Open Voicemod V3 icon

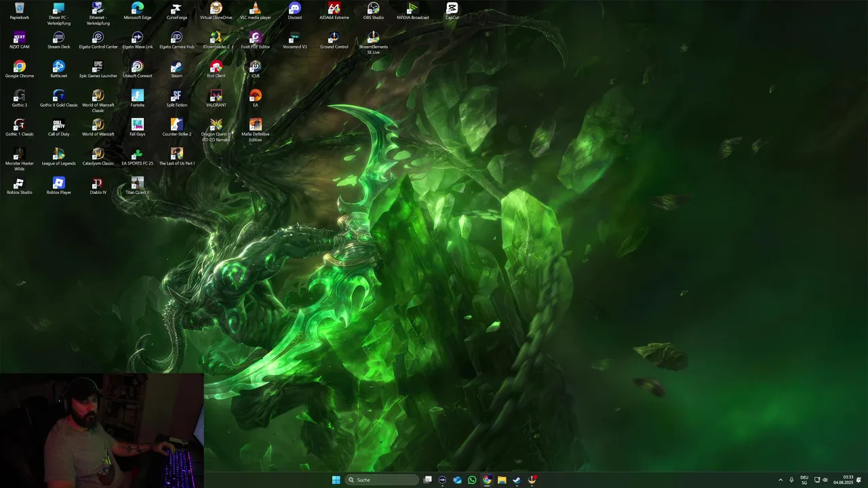(295, 40)
